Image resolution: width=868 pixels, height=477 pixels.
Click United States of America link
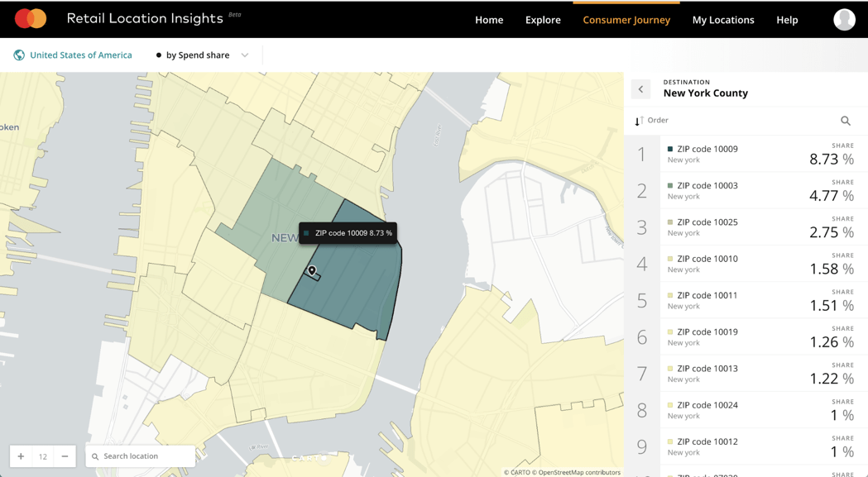[x=81, y=55]
